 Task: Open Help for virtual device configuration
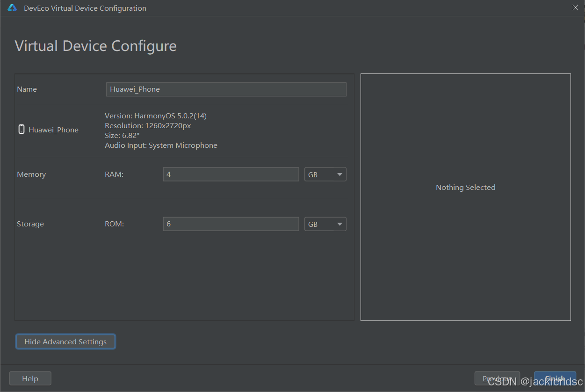coord(30,378)
